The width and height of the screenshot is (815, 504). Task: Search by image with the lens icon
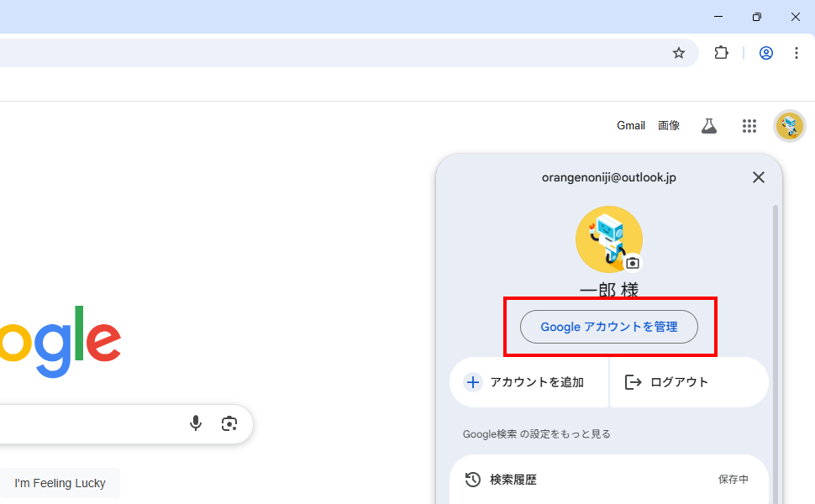coord(229,423)
